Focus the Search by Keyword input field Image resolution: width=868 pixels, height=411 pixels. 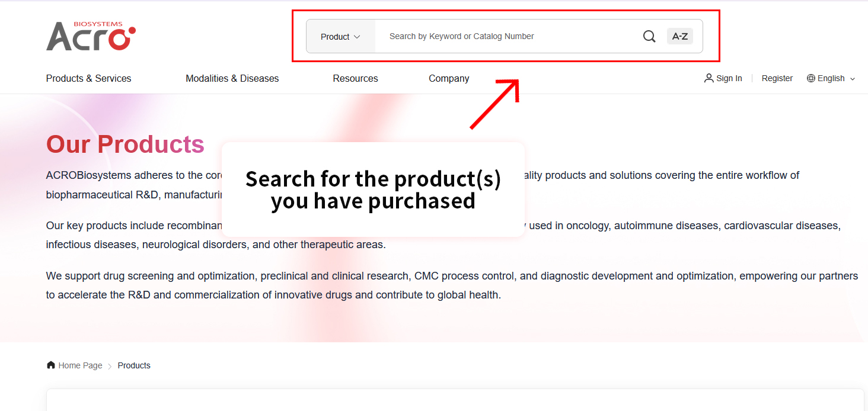[507, 36]
